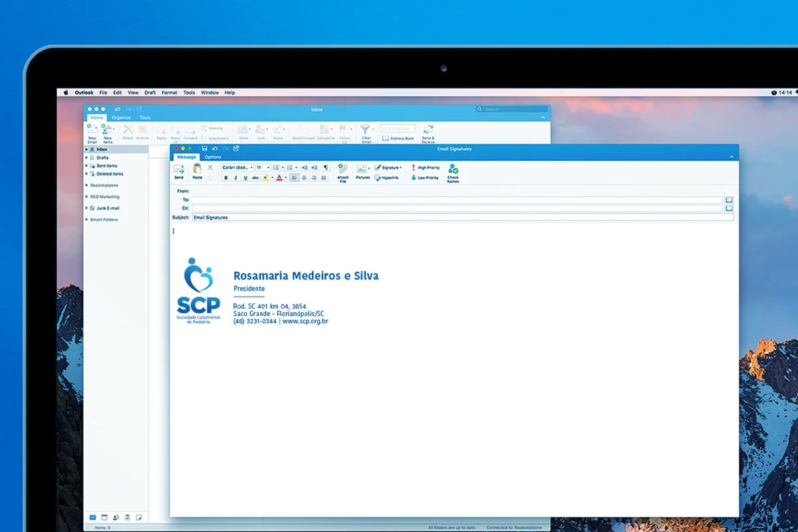Toggle High Priority flag
The image size is (798, 532).
point(425,168)
